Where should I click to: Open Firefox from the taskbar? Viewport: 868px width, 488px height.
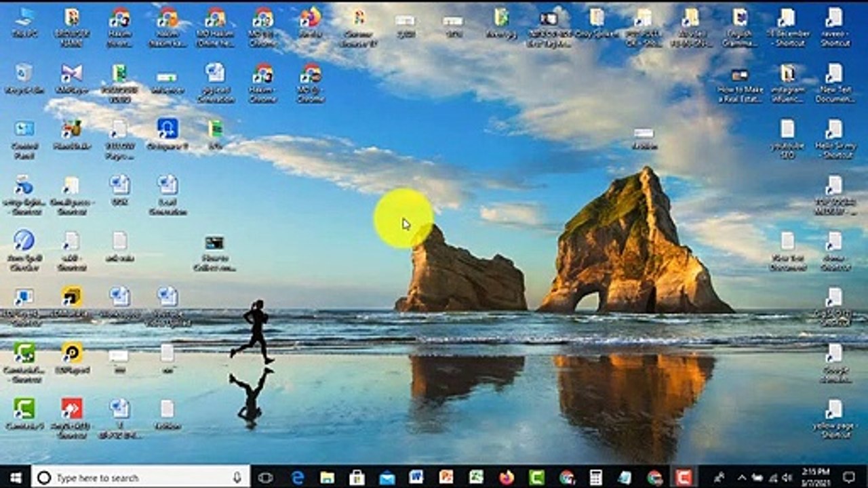click(x=506, y=477)
